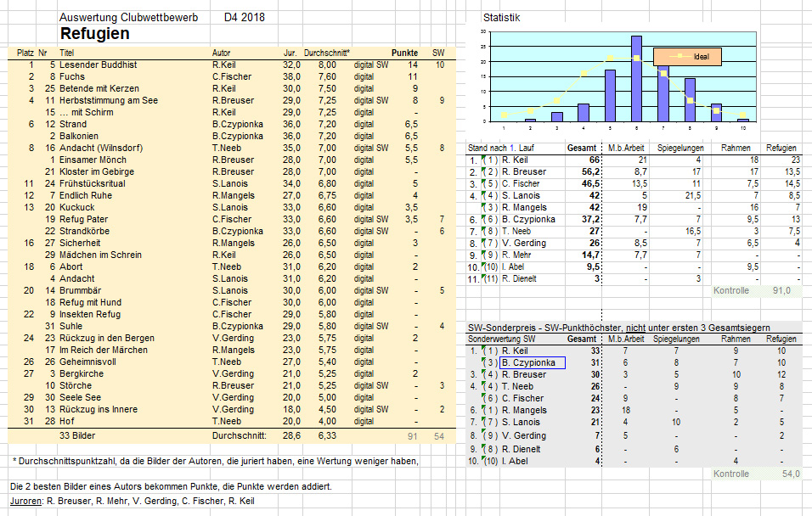Select the '33 Bilder' summary cell
This screenshot has height=516, width=812.
pyautogui.click(x=77, y=435)
